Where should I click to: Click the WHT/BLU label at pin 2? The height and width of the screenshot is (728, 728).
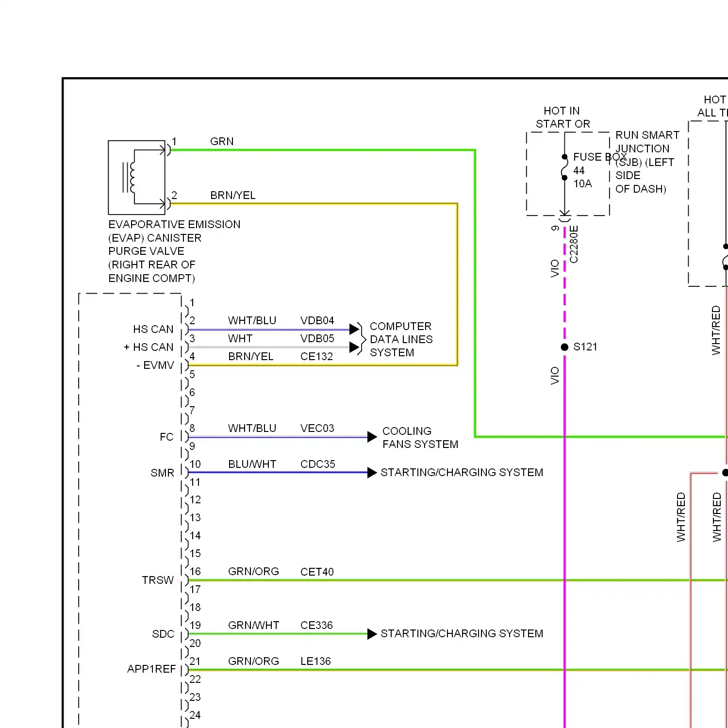252,321
